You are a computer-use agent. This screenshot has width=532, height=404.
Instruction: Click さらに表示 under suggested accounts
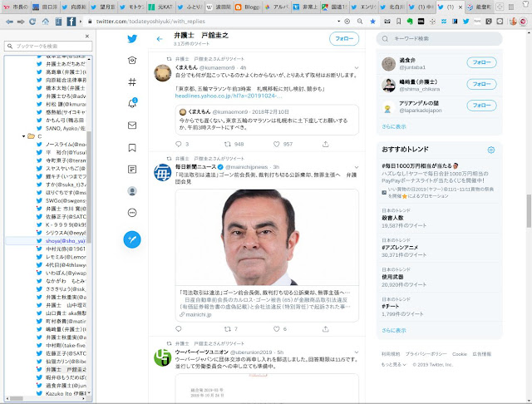tap(393, 126)
